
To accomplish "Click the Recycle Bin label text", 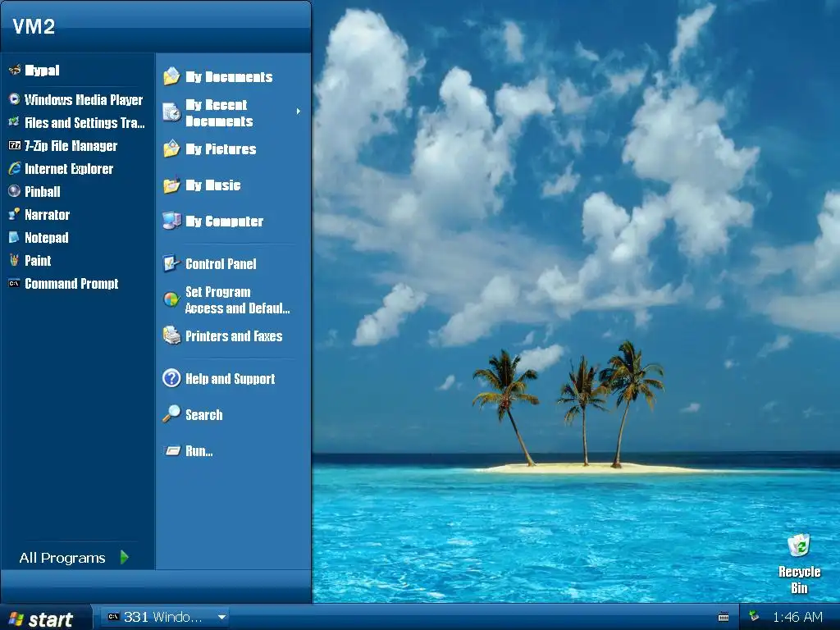I will (x=799, y=580).
